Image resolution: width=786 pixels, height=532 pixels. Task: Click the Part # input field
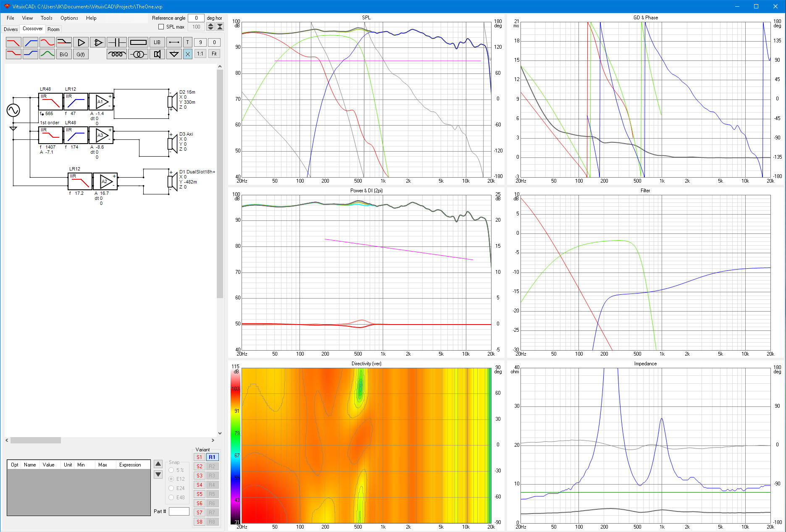(179, 511)
